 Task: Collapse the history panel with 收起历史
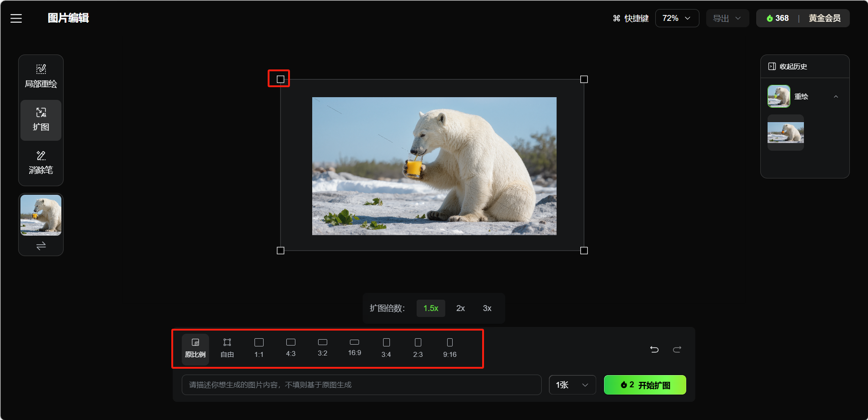tap(788, 66)
